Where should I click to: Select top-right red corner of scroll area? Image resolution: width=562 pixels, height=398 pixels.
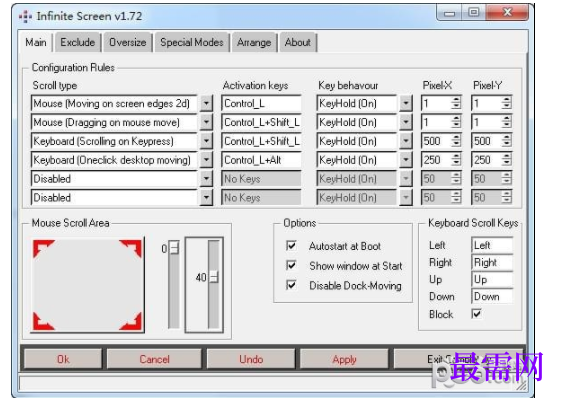[x=131, y=248]
